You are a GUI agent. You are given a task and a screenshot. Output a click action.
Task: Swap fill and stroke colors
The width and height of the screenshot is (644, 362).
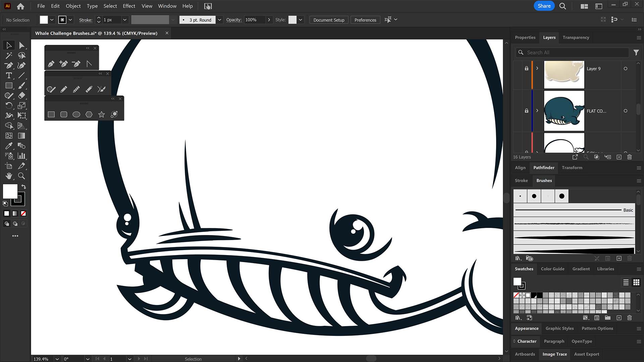[x=23, y=187]
